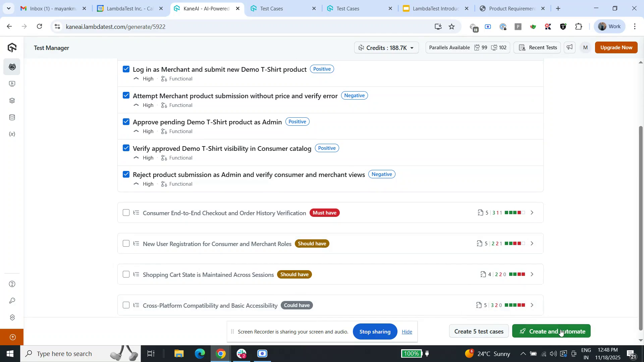This screenshot has height=362, width=644.
Task: Click the database icon in the sidebar
Action: tap(12, 117)
